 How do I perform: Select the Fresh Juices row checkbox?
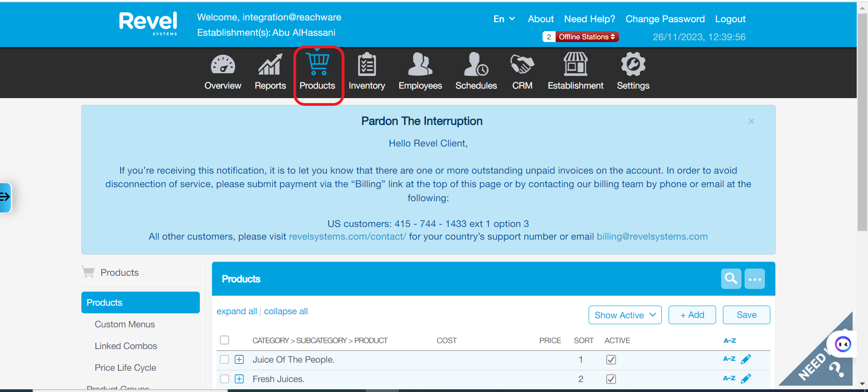point(225,379)
